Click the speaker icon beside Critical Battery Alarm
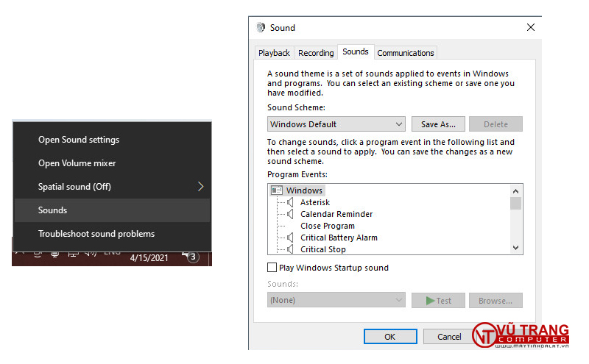This screenshot has height=364, width=589. point(290,238)
